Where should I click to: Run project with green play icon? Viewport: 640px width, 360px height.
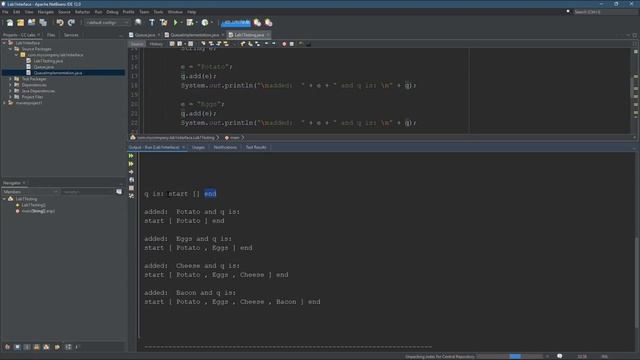(176, 23)
